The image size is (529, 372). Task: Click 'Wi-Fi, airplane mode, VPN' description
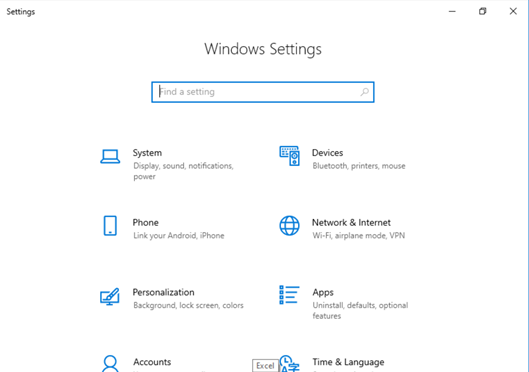coord(358,235)
